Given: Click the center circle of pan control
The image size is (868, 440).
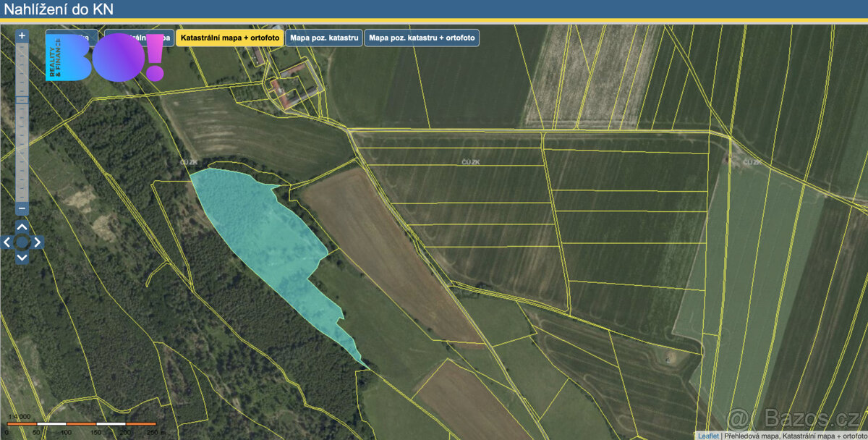Looking at the screenshot, I should pyautogui.click(x=22, y=242).
